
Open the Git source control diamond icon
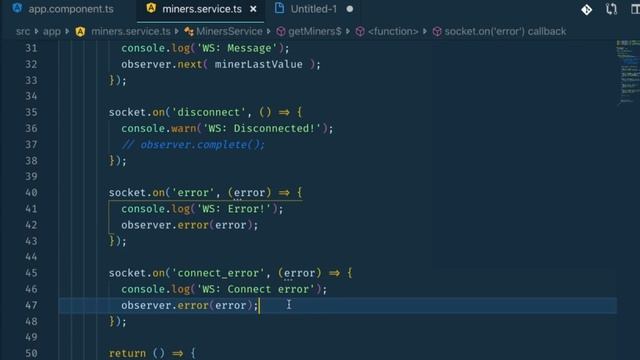click(587, 9)
